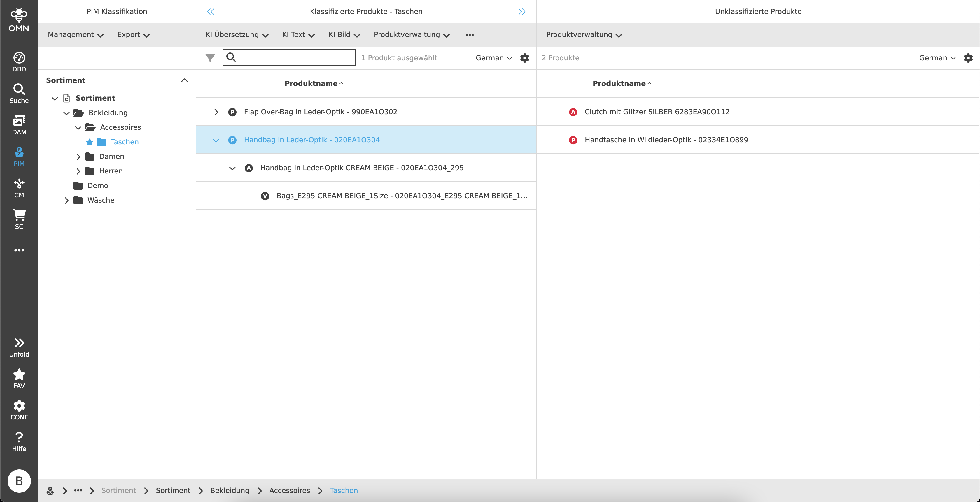Unfold the sidebar navigation

click(19, 347)
